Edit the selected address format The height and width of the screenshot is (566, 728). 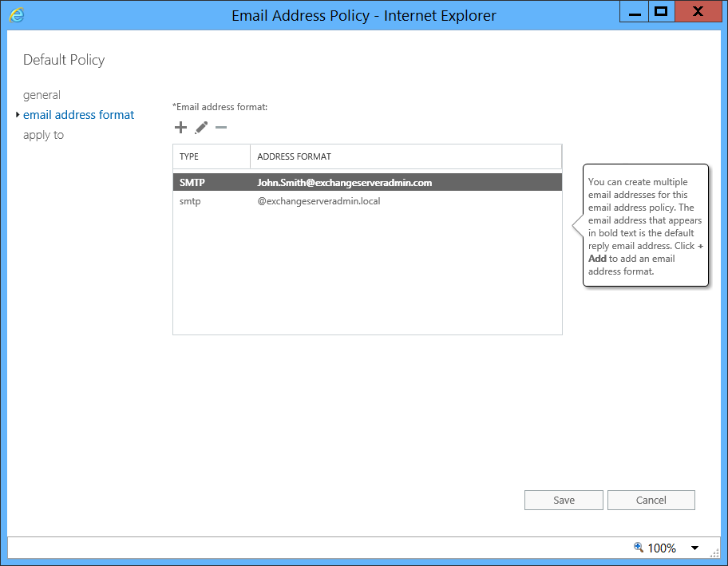tap(201, 127)
